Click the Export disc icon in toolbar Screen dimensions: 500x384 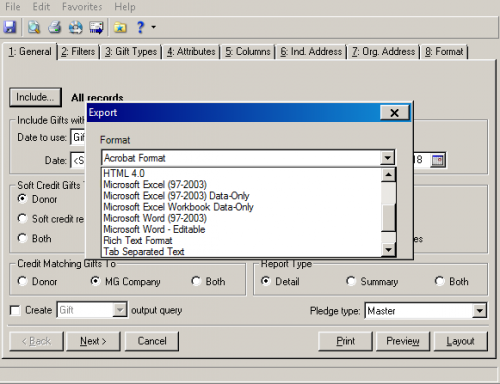coord(75,27)
